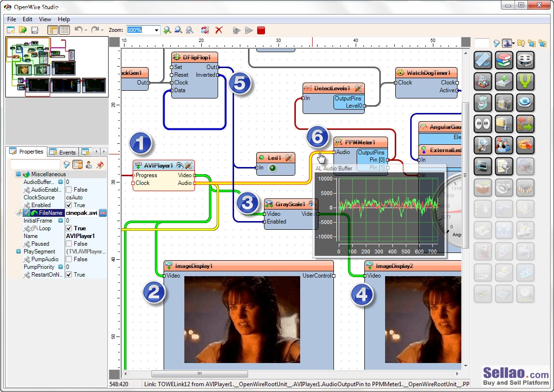Collapse all palette categories folder icon
Screen dimensions: 554x392
(542, 43)
